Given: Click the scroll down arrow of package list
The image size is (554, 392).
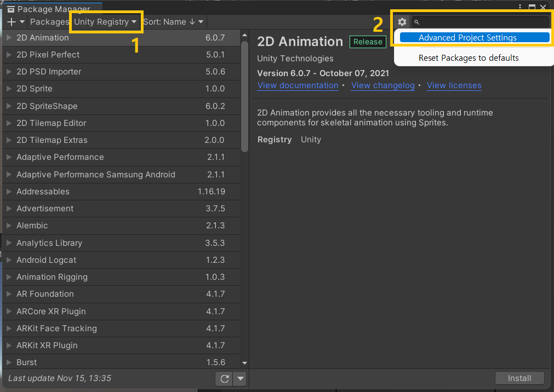Looking at the screenshot, I should tap(244, 363).
